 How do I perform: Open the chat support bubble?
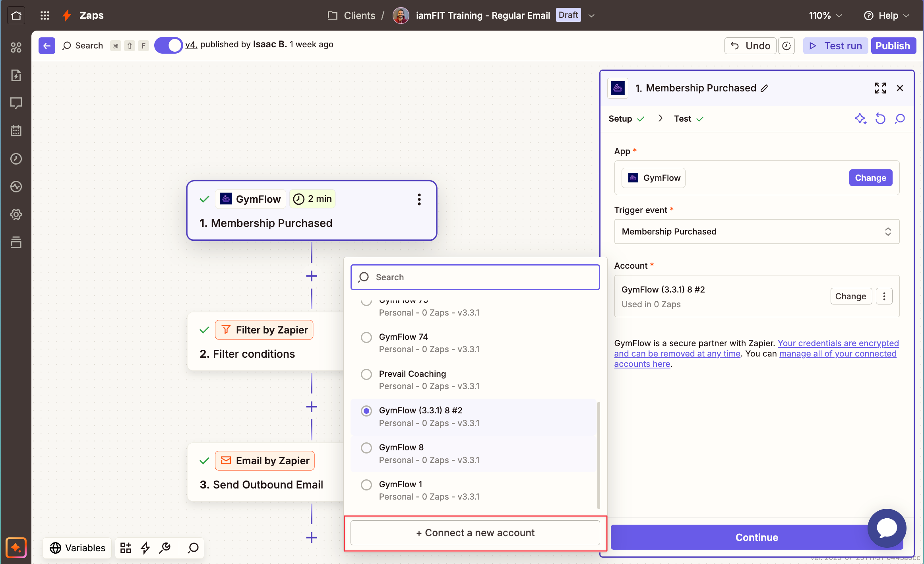click(x=887, y=528)
